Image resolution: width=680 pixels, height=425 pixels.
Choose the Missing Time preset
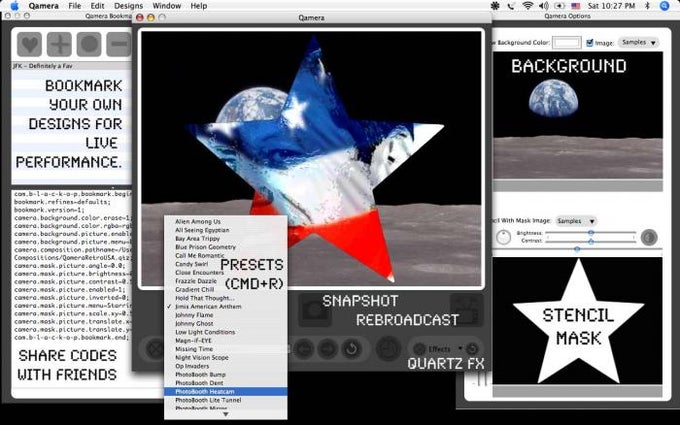[226, 349]
